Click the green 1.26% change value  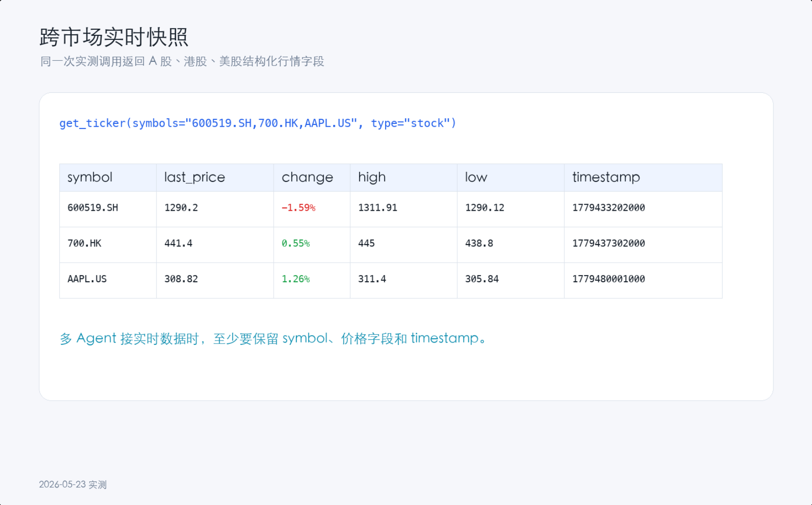pyautogui.click(x=296, y=279)
